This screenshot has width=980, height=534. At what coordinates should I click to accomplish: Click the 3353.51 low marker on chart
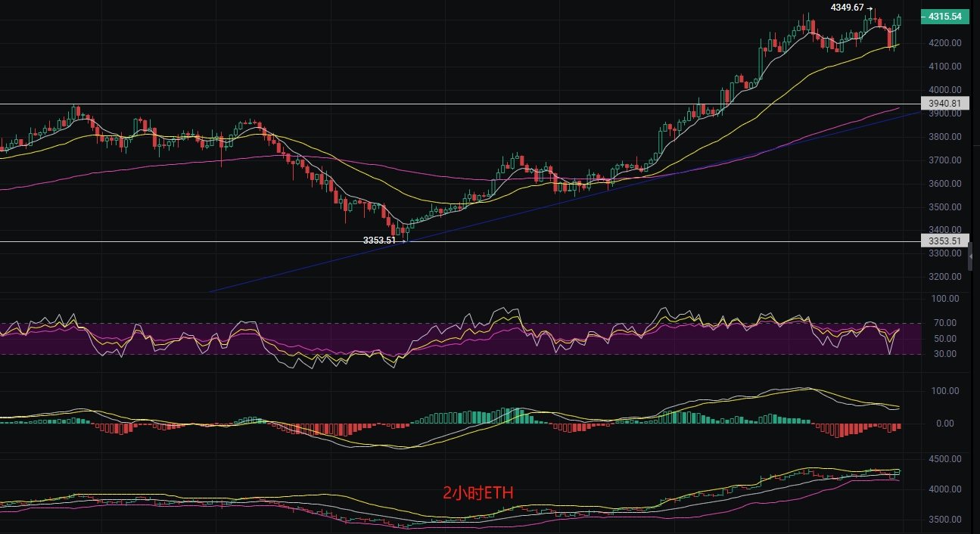379,240
